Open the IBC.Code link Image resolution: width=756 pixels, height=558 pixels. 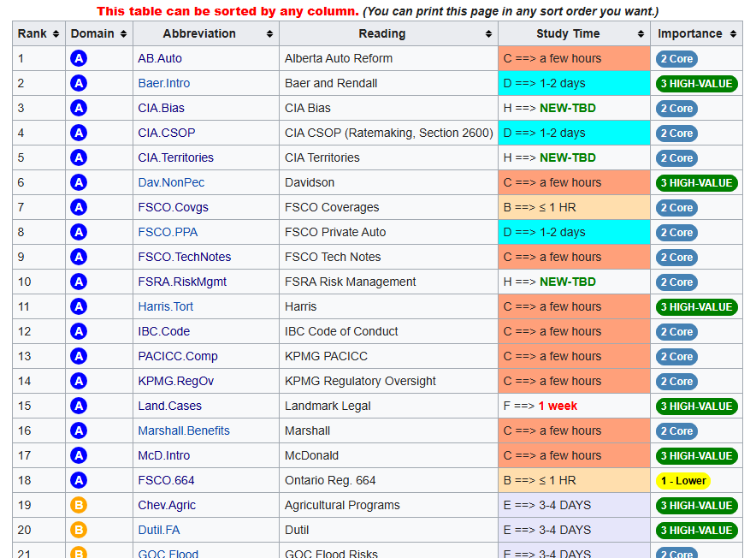pyautogui.click(x=164, y=331)
